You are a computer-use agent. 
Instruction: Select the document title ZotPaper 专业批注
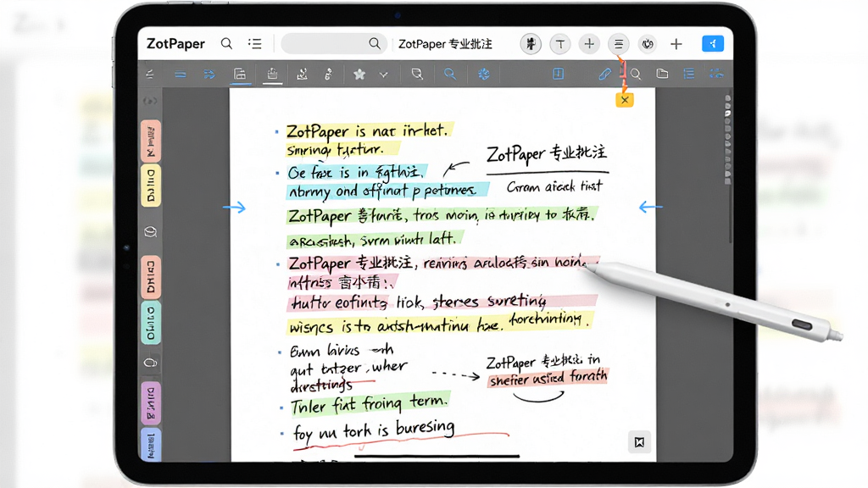pos(445,44)
